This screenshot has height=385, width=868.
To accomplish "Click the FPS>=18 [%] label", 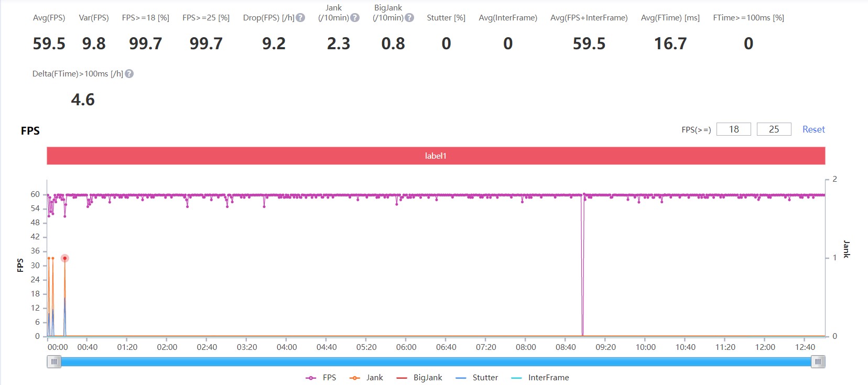I will 146,18.
